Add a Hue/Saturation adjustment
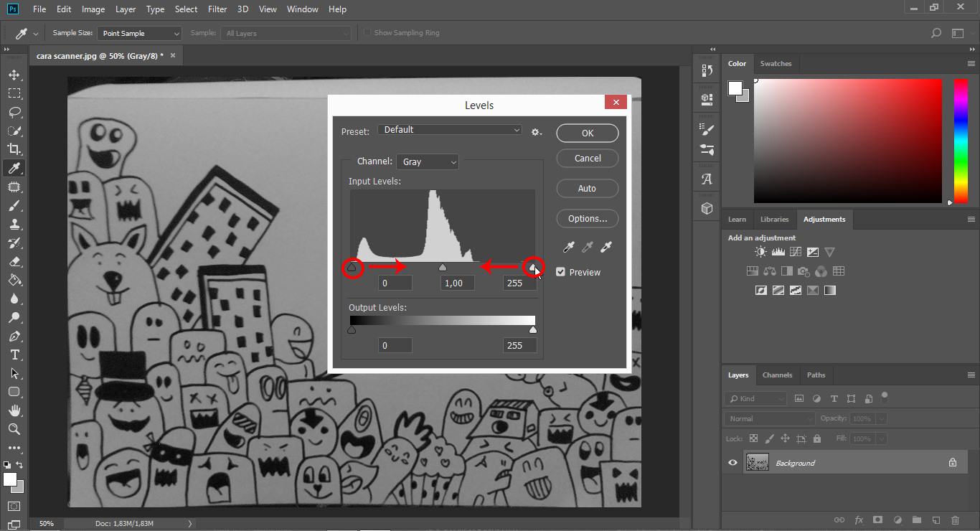980x531 pixels. click(x=753, y=271)
